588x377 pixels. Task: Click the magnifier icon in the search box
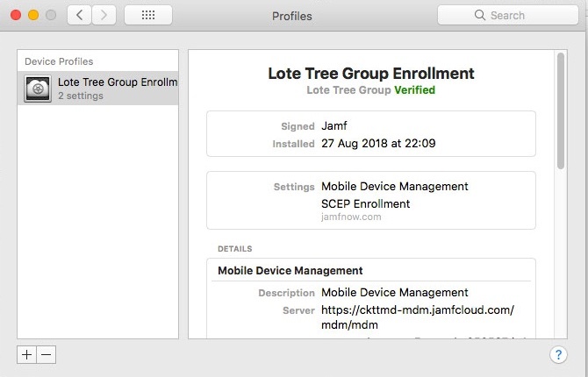(x=480, y=15)
